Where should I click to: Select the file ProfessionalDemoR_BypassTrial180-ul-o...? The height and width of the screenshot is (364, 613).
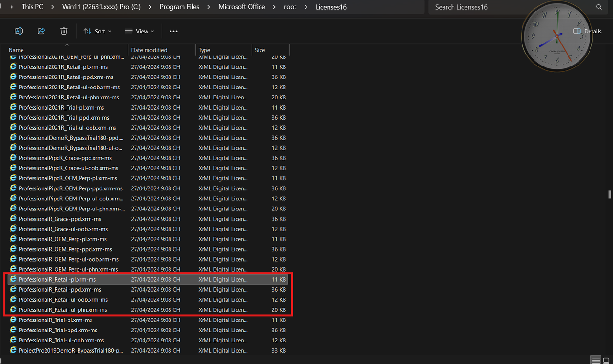148,148
